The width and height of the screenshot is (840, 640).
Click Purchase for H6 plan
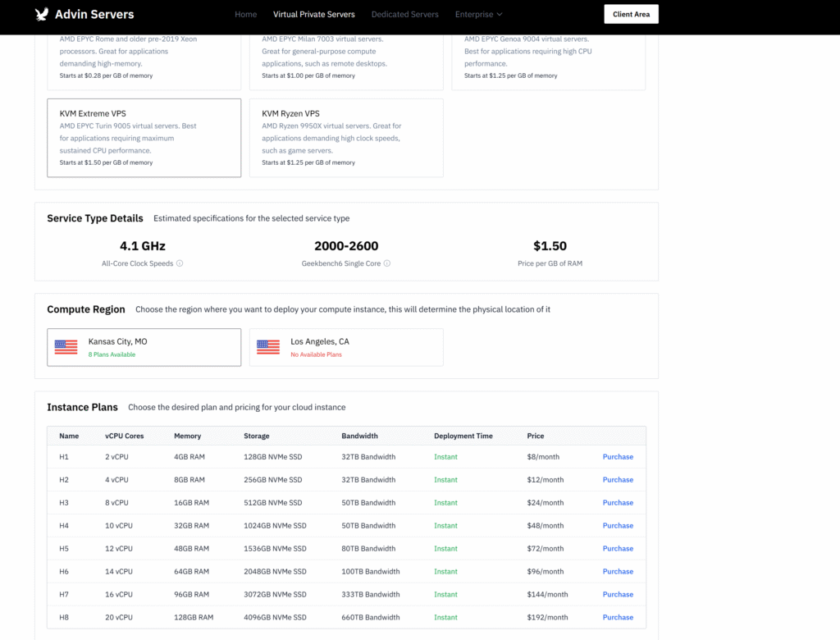618,572
